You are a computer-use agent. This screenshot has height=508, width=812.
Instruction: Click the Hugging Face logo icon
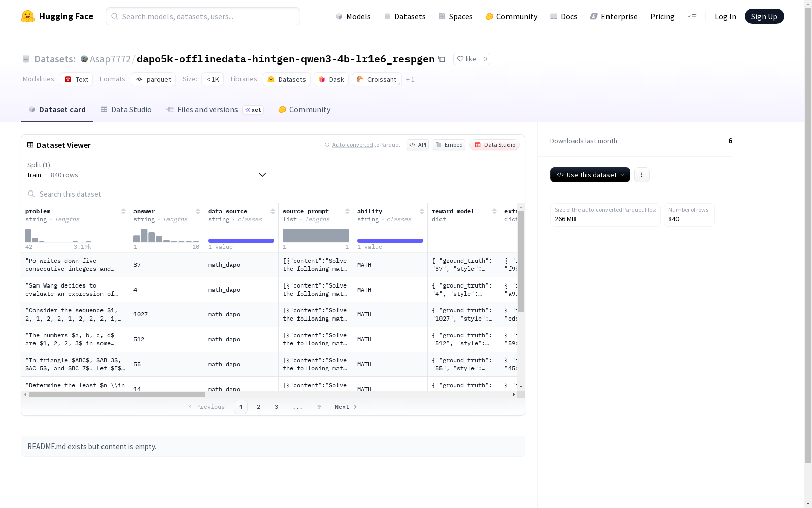click(28, 16)
